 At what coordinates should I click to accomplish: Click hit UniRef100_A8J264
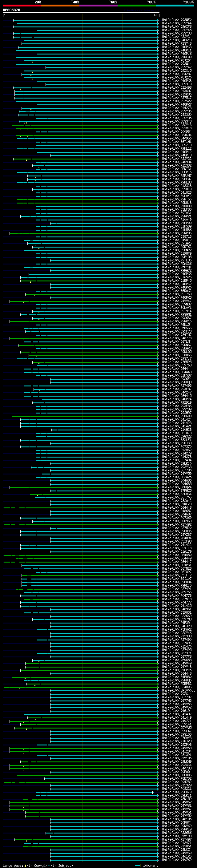click(x=176, y=60)
